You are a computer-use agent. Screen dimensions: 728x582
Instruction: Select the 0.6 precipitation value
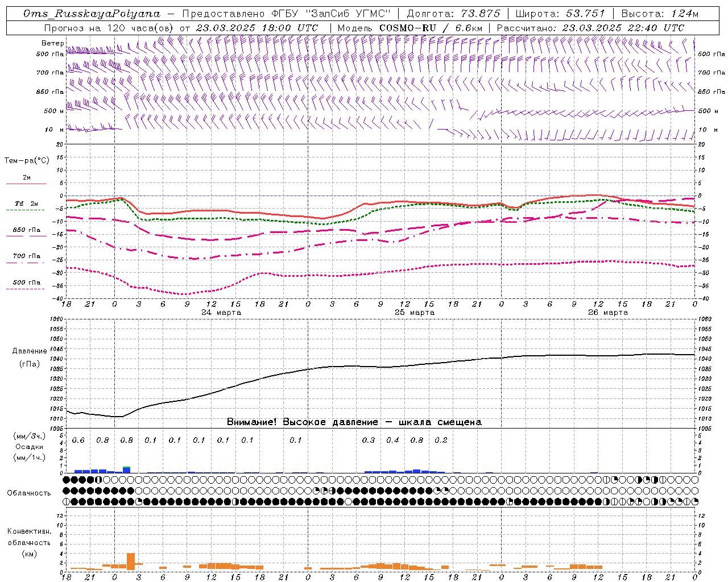pos(78,440)
